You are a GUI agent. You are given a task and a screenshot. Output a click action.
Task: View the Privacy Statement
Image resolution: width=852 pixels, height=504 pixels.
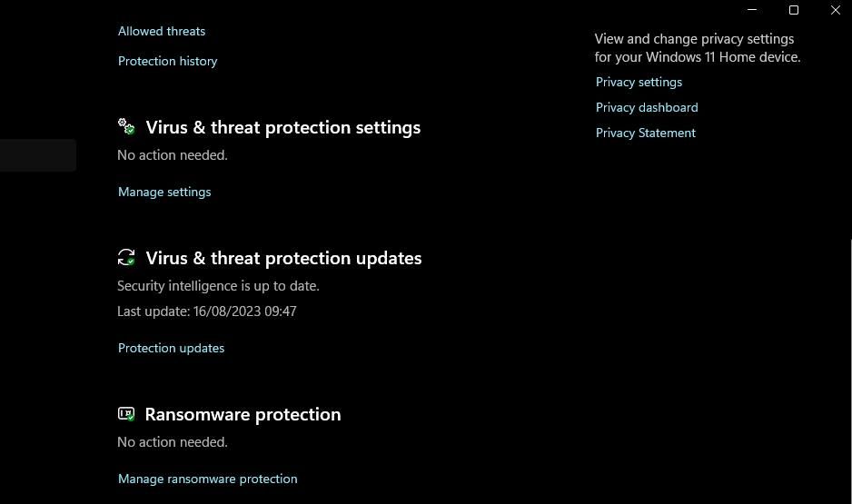point(645,133)
